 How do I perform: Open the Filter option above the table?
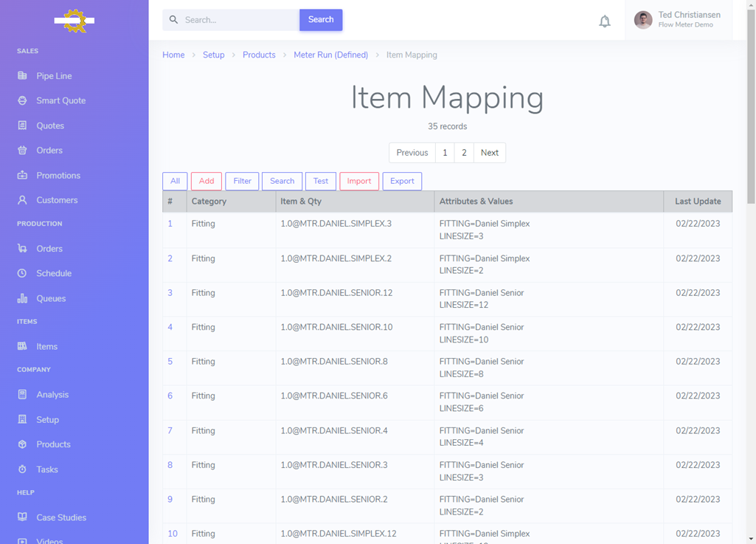242,181
